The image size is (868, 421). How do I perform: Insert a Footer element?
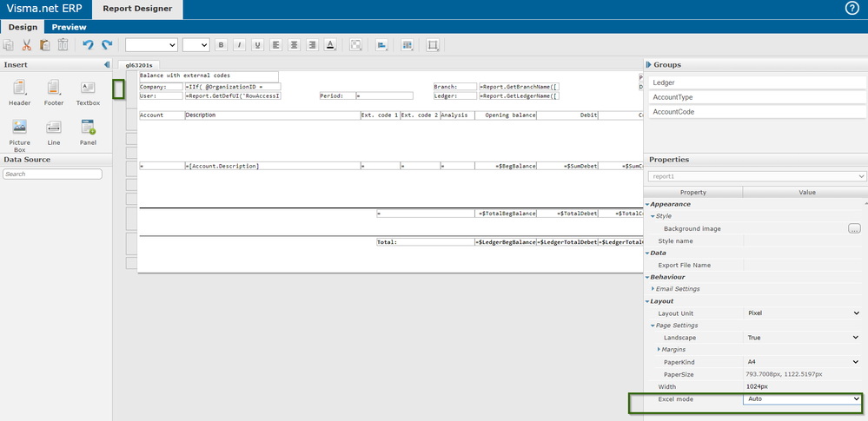(54, 92)
